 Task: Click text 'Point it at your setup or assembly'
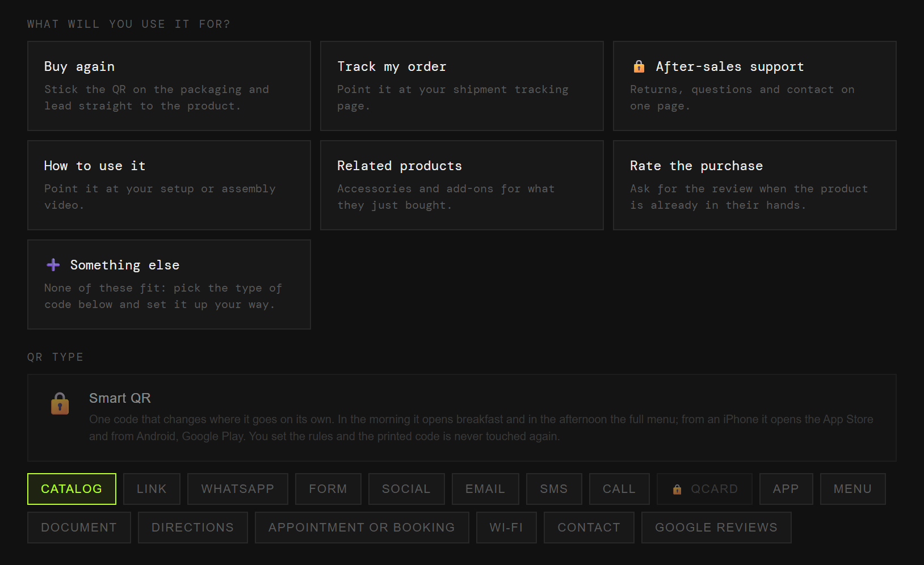point(160,189)
